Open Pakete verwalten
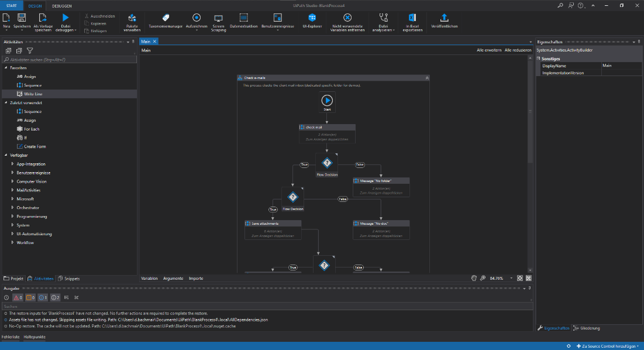Image resolution: width=644 pixels, height=350 pixels. pos(132,23)
